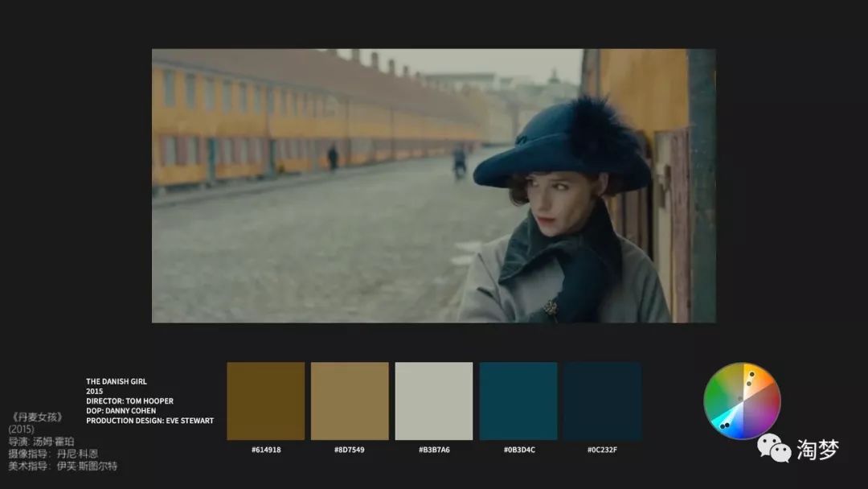Pick the tan #8D7549 color swatch
Viewport: 868px width, 489px height.
click(x=350, y=401)
